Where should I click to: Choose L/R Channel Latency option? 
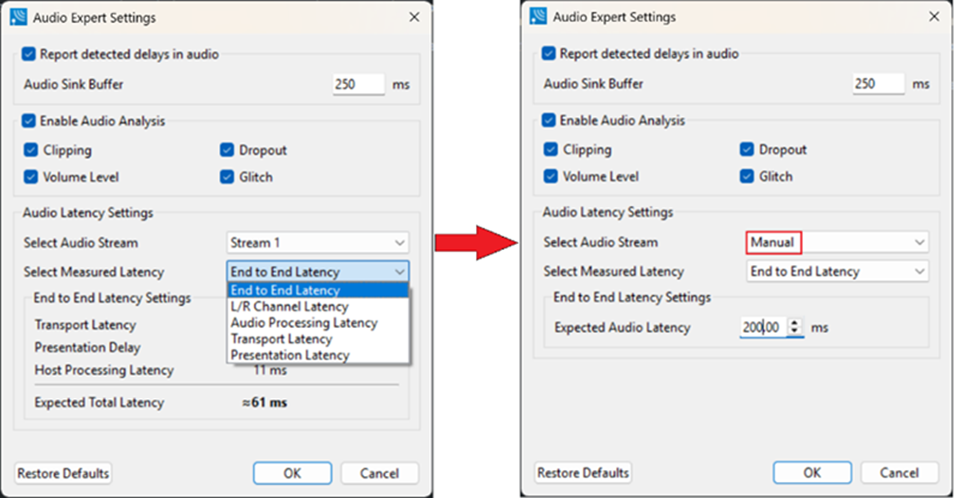[x=317, y=306]
